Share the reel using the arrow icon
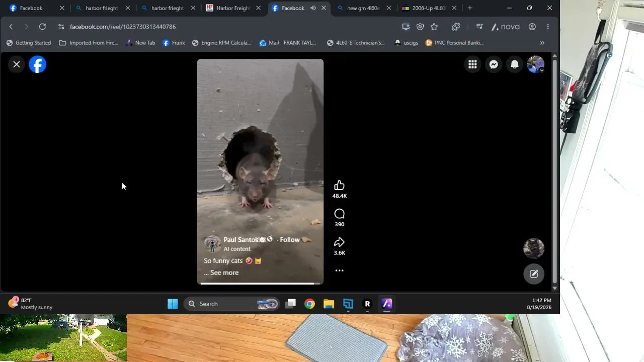Viewport: 644px width, 362px height. [x=339, y=242]
